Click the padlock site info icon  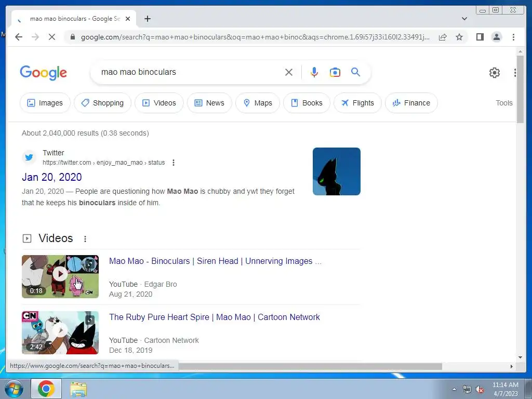point(73,37)
